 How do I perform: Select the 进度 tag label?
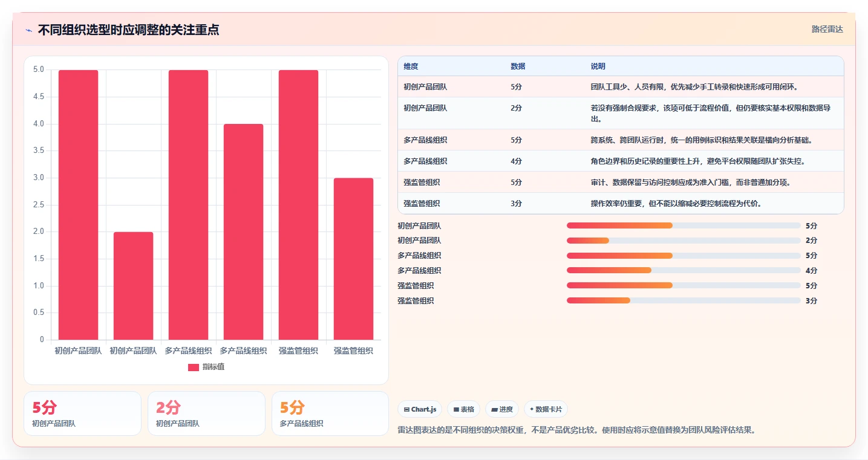(x=506, y=409)
